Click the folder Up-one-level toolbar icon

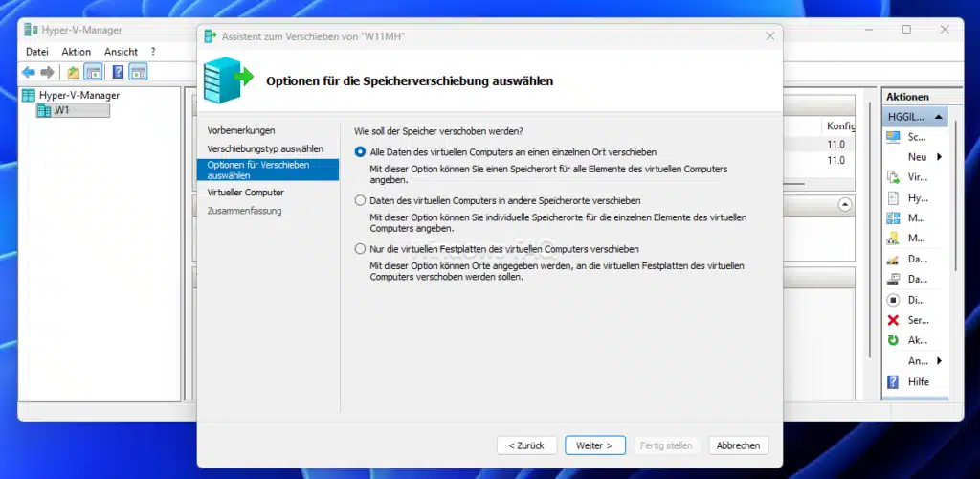tap(73, 72)
